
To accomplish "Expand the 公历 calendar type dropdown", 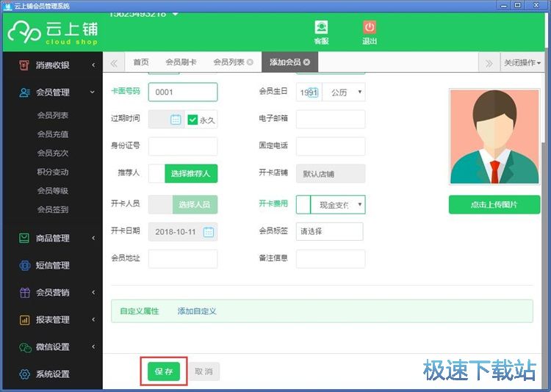I will click(344, 92).
